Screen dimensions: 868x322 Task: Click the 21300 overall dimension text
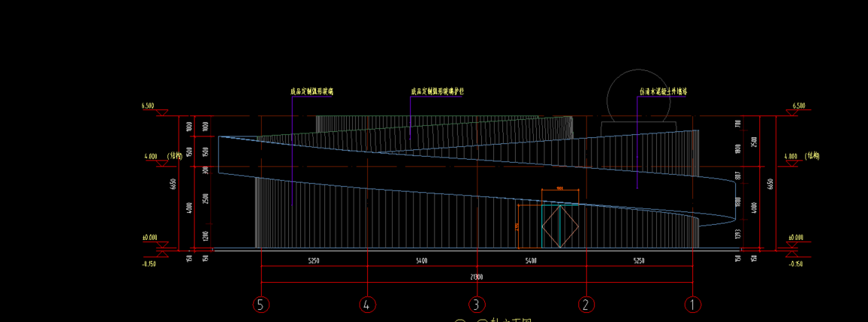[x=477, y=277]
